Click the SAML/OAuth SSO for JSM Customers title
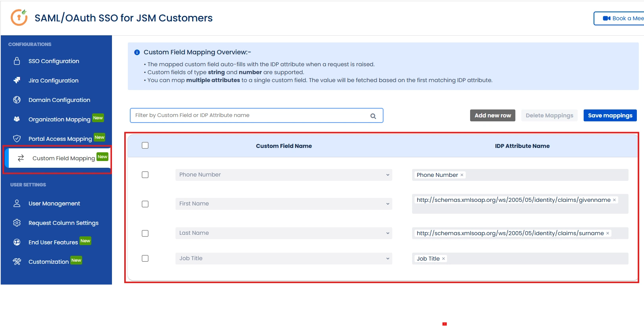 click(x=123, y=18)
